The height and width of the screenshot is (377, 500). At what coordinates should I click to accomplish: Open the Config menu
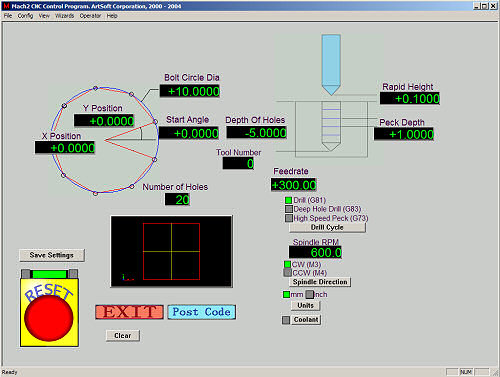pos(25,16)
